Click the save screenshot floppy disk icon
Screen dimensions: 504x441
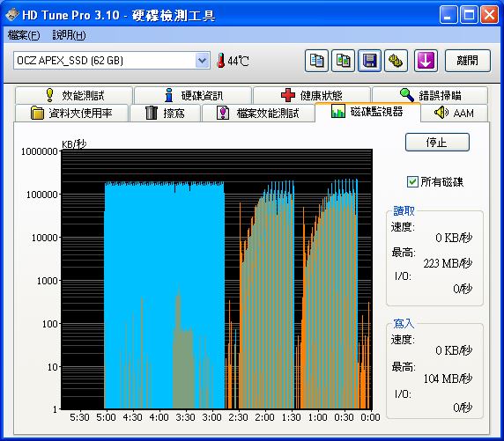point(370,61)
